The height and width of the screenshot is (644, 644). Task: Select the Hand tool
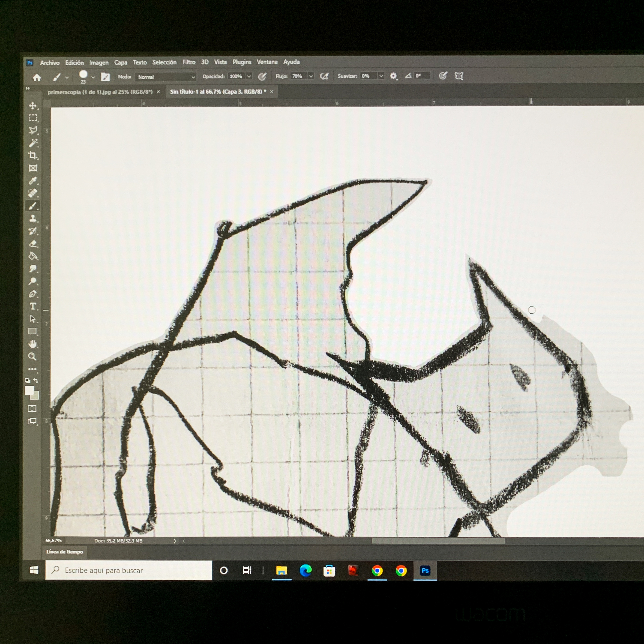click(x=33, y=344)
